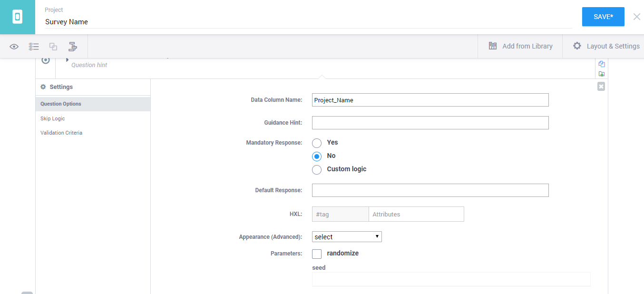Image resolution: width=644 pixels, height=294 pixels.
Task: Open the Appearance (Advanced) select dropdown
Action: 347,237
